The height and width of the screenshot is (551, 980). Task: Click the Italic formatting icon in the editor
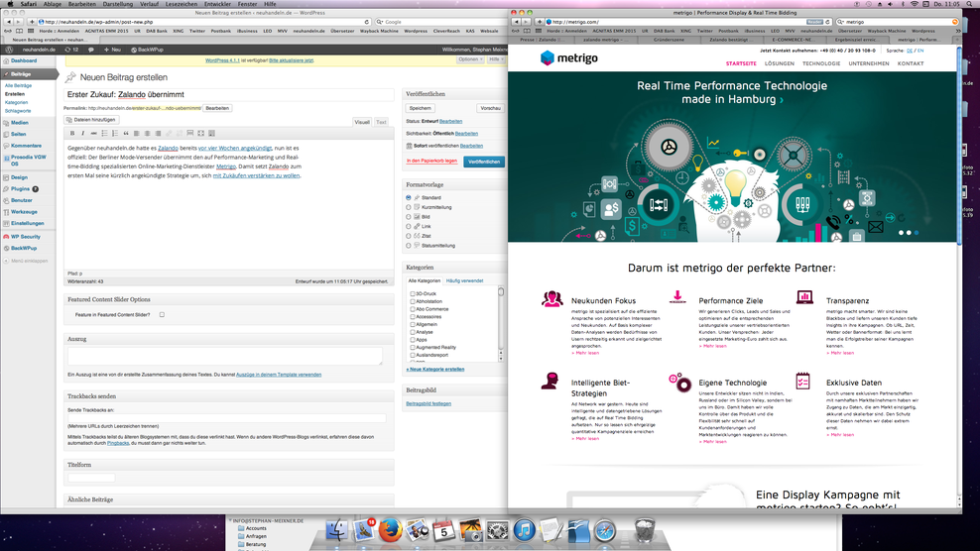[82, 133]
